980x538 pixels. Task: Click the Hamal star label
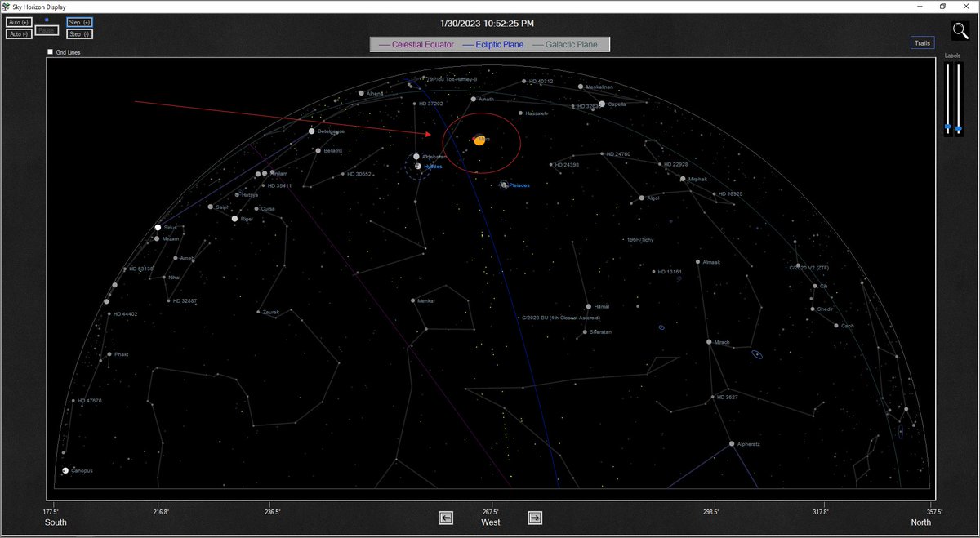(602, 306)
